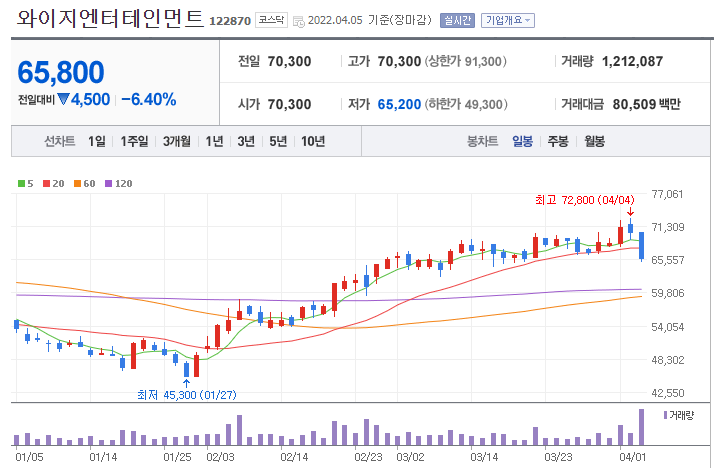Click the 와이지엔터테인먼트 stock title
This screenshot has width=714, height=468.
click(x=111, y=18)
